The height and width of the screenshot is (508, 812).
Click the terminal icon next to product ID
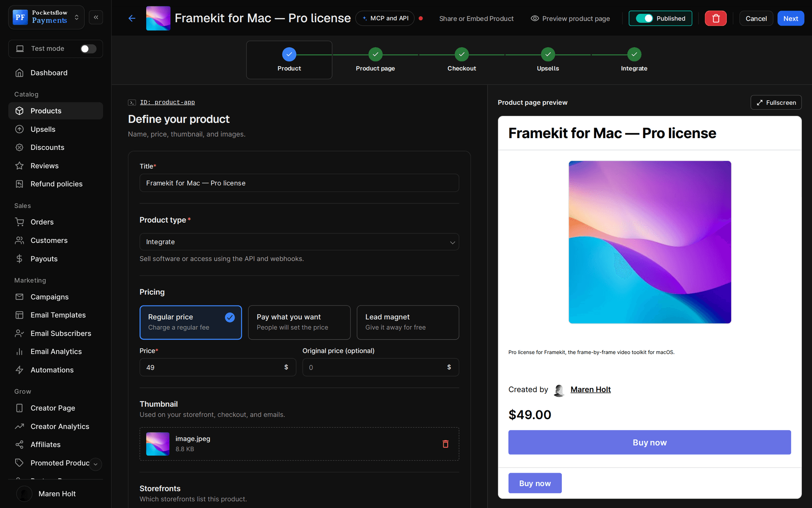coord(132,102)
